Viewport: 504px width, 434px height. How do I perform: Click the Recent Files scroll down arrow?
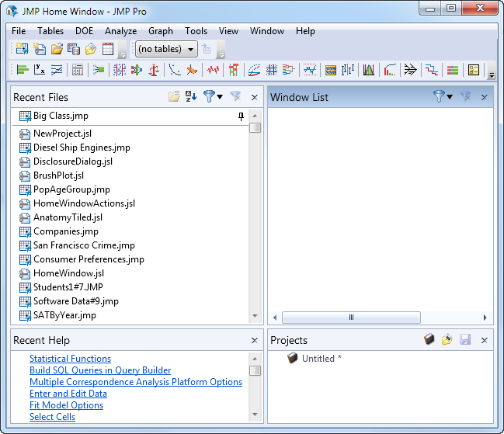[255, 316]
